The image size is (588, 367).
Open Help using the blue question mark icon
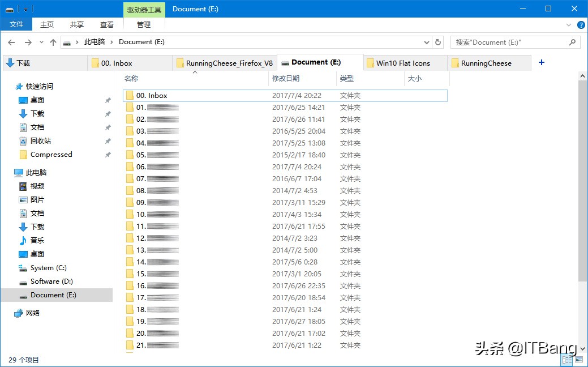(x=582, y=24)
